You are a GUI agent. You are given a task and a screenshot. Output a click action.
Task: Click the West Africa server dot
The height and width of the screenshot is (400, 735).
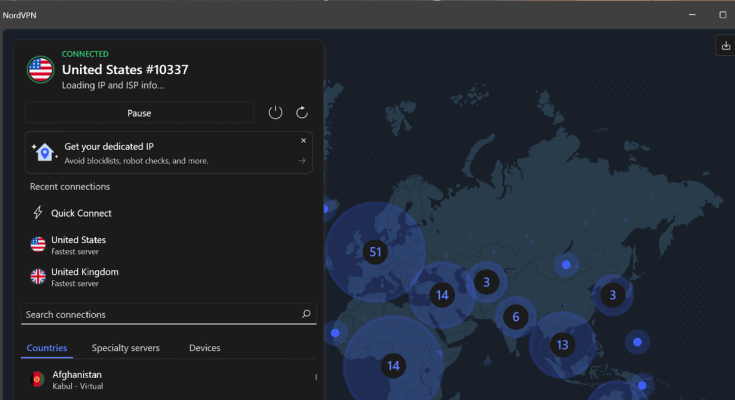point(335,333)
